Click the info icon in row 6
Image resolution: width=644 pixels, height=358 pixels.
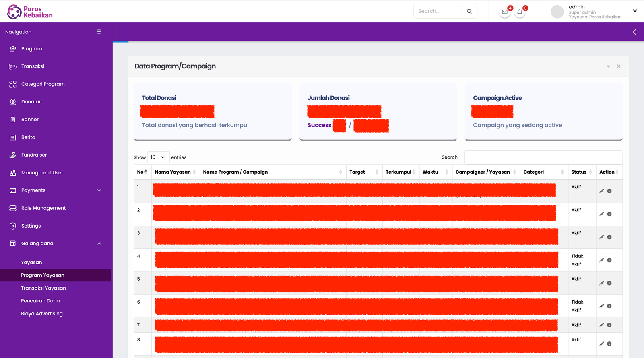(609, 306)
